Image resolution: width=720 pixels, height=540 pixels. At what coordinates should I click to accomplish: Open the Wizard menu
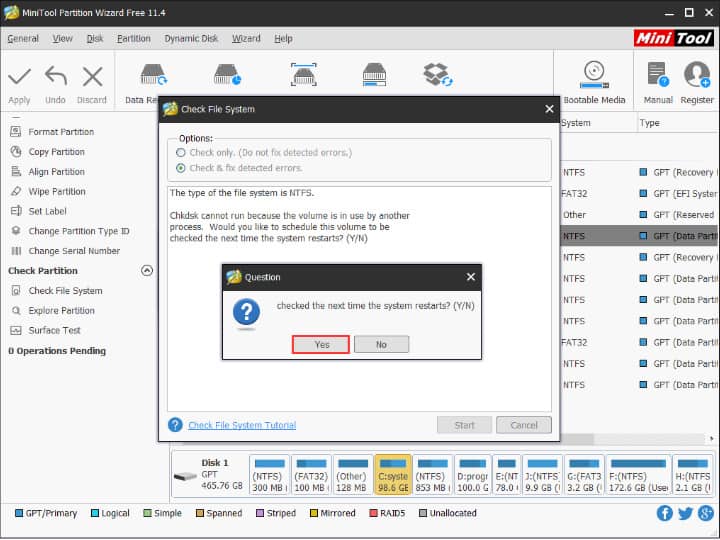pyautogui.click(x=246, y=39)
